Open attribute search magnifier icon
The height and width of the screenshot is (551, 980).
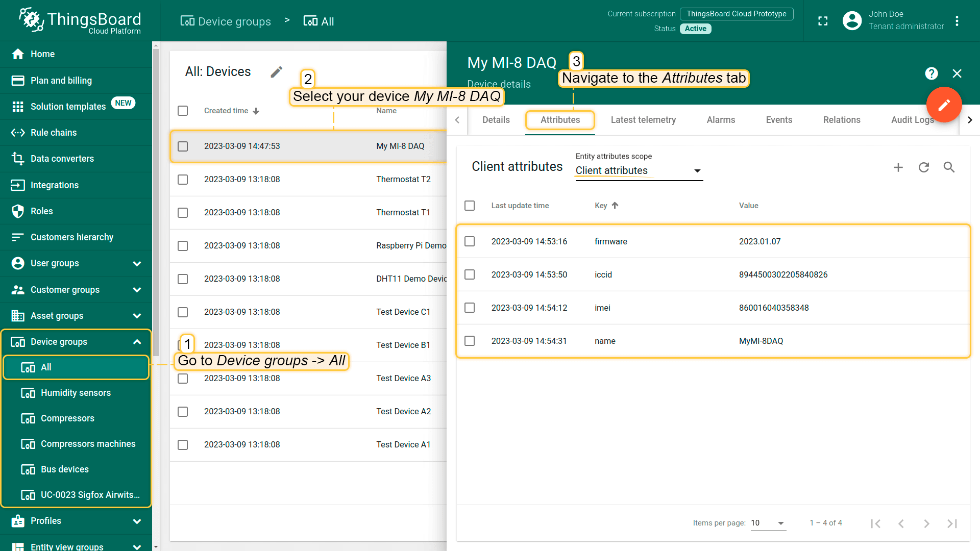pyautogui.click(x=949, y=167)
